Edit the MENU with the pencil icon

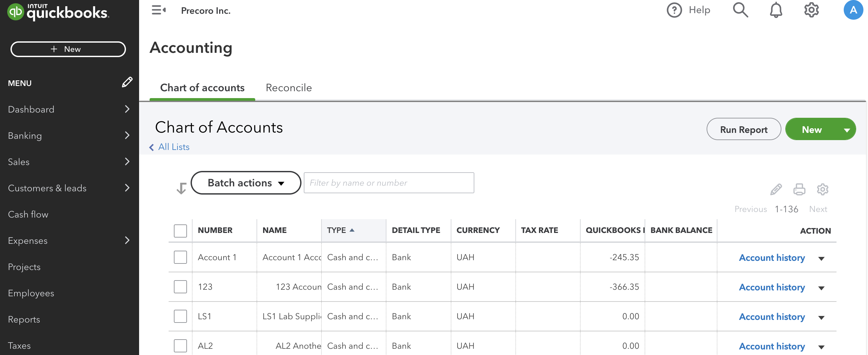pyautogui.click(x=127, y=82)
